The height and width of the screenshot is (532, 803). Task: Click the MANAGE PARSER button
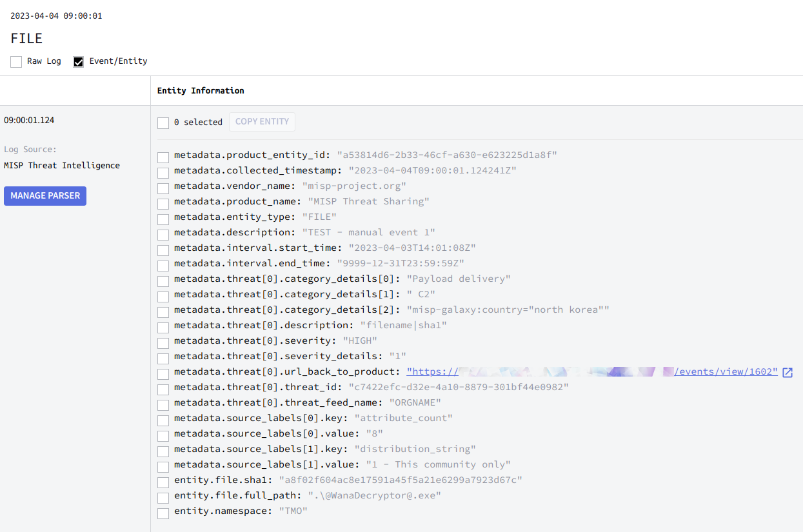(45, 196)
